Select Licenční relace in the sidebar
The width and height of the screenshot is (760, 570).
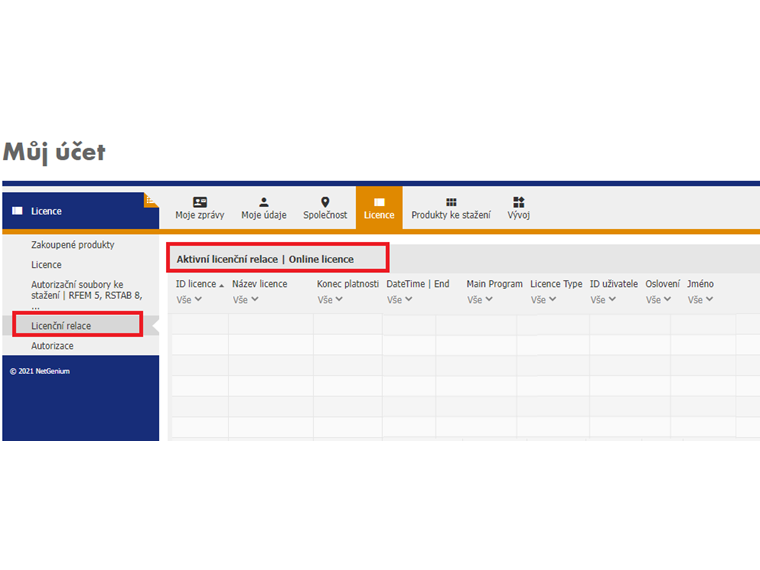click(x=61, y=326)
